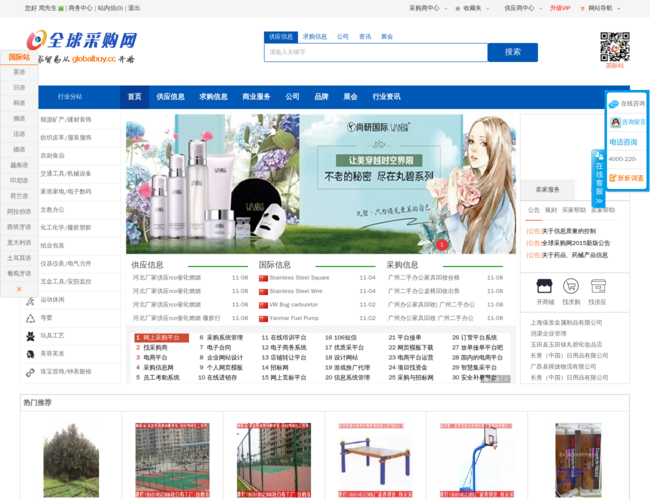Open 首页 in the main navigation
Image resolution: width=650 pixels, height=500 pixels.
134,97
